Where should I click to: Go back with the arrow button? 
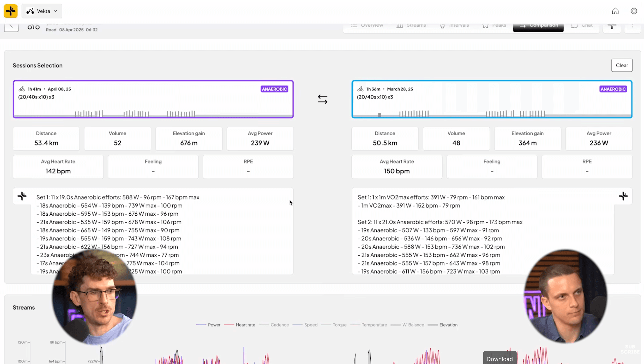point(11,26)
